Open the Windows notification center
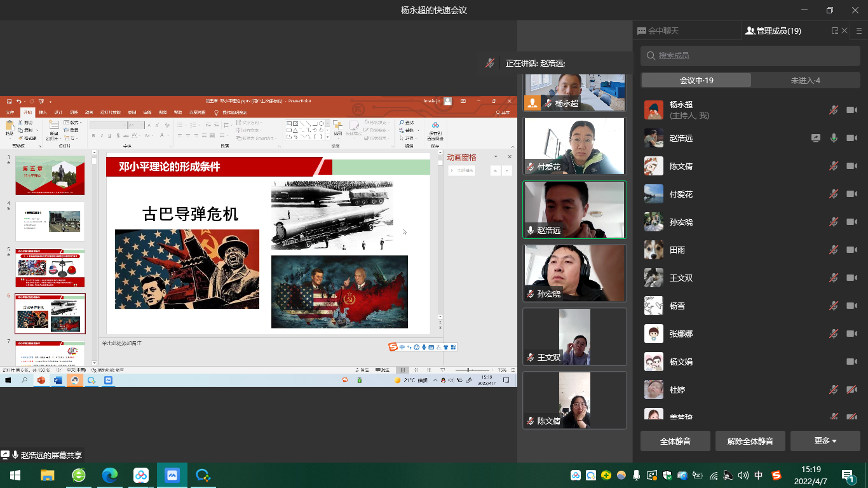 point(848,475)
